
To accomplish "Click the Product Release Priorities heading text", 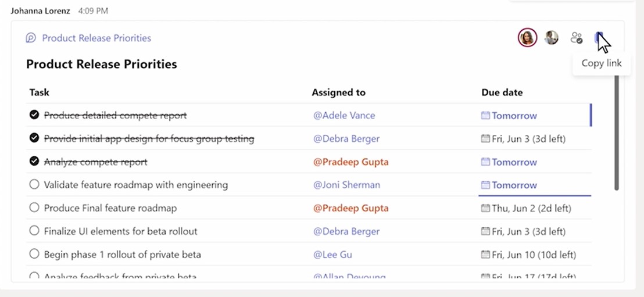I will (101, 64).
